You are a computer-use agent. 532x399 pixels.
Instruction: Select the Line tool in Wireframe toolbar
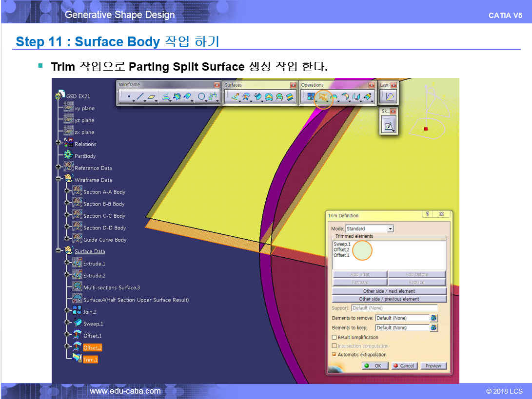click(x=140, y=97)
